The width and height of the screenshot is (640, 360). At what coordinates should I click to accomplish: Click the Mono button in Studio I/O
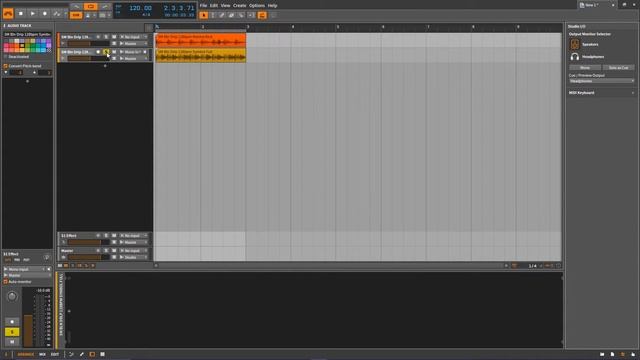[585, 68]
